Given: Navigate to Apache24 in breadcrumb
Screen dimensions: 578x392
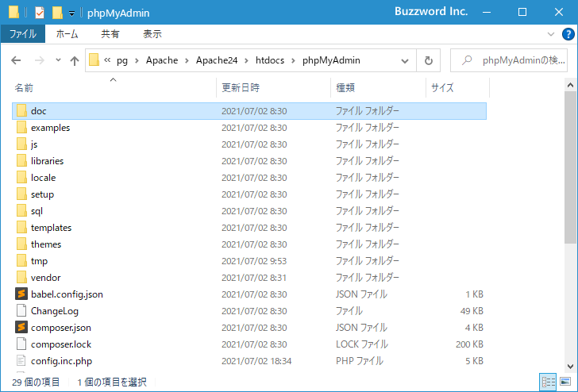Looking at the screenshot, I should tap(217, 60).
